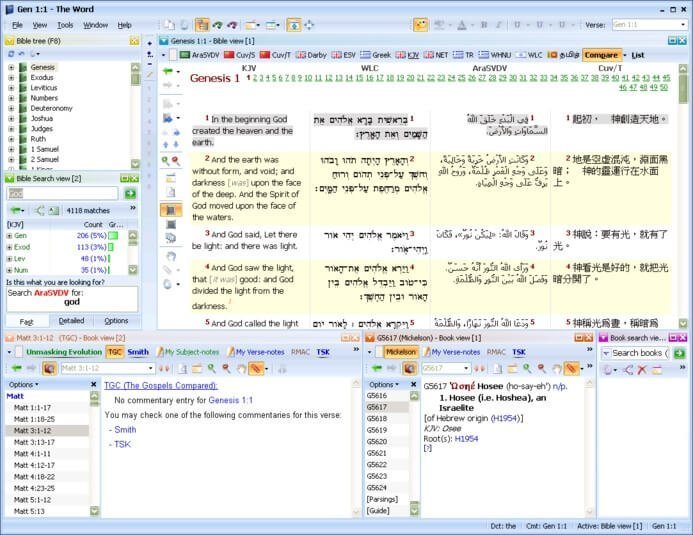Screen dimensions: 693x535
Task: Click zoom-in magnifier in Mickelson view toolbar
Action: pos(527,368)
